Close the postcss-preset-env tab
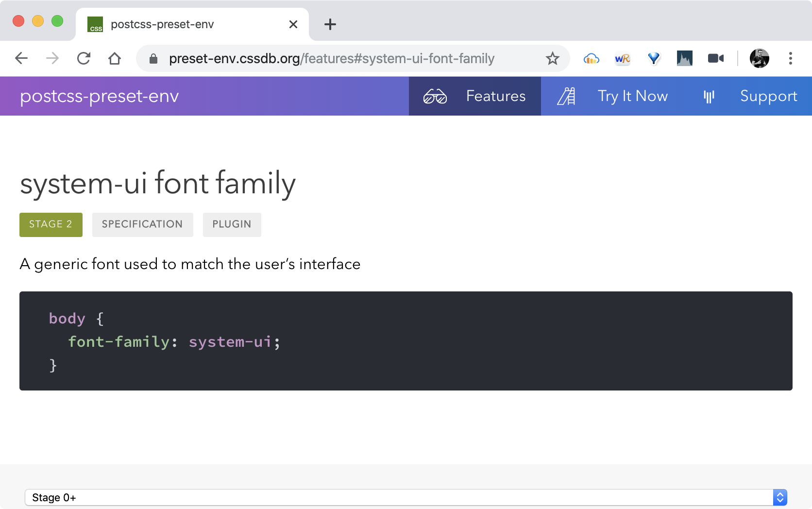This screenshot has width=812, height=509. coord(293,24)
